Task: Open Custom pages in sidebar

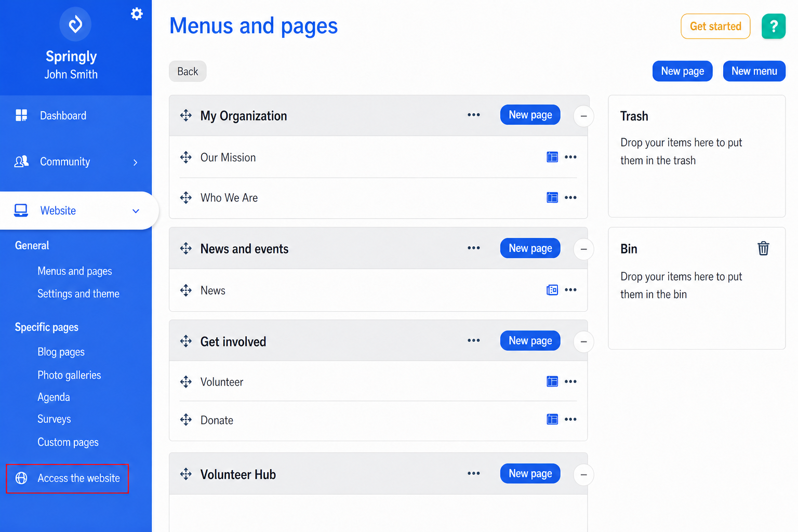Action: 68,442
